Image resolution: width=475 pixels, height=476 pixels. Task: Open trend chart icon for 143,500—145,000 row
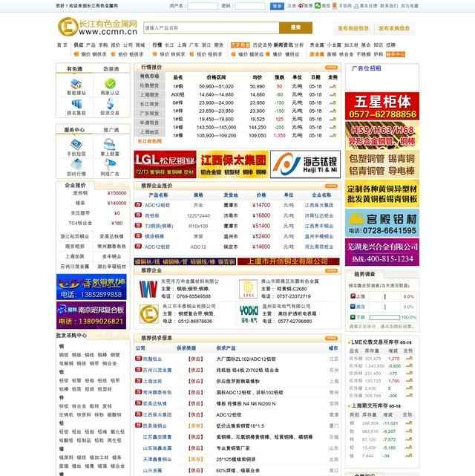coord(332,128)
